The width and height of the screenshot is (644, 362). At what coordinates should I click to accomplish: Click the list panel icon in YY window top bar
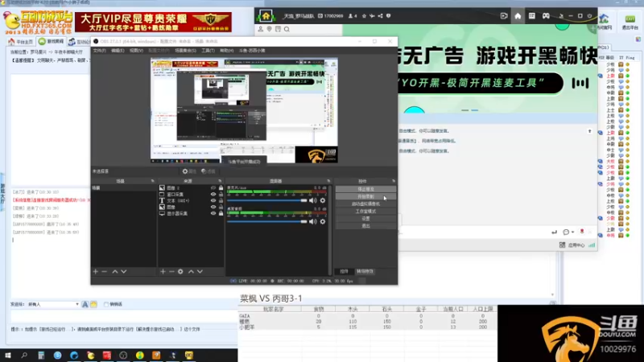click(532, 16)
